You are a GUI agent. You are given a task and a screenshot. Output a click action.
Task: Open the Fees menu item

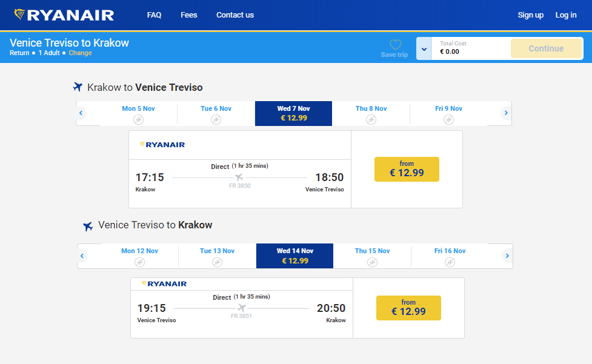[x=189, y=15]
